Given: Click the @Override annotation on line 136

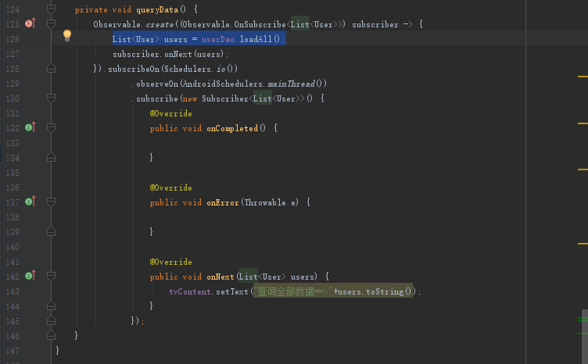Looking at the screenshot, I should tap(171, 187).
